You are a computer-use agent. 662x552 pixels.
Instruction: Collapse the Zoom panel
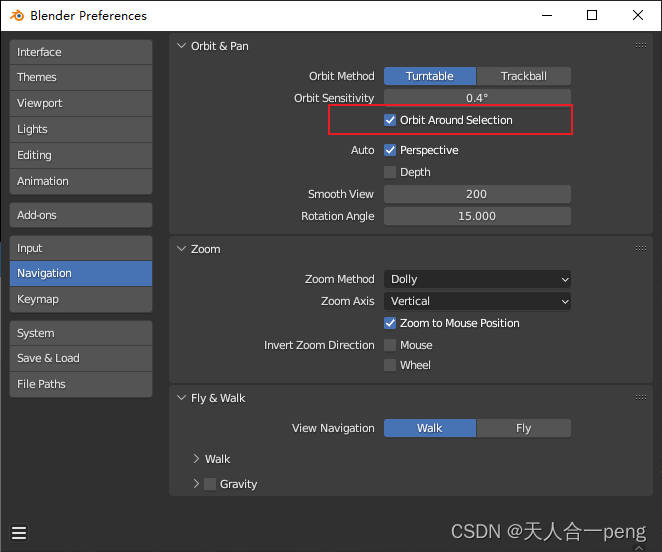[182, 249]
